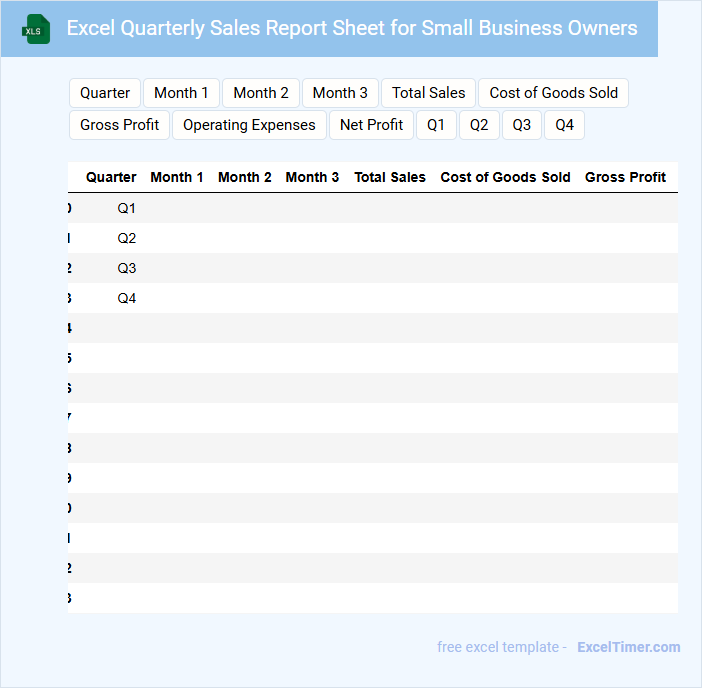Choose the Month 2 tag
Screen dimensions: 702x688
pyautogui.click(x=261, y=93)
